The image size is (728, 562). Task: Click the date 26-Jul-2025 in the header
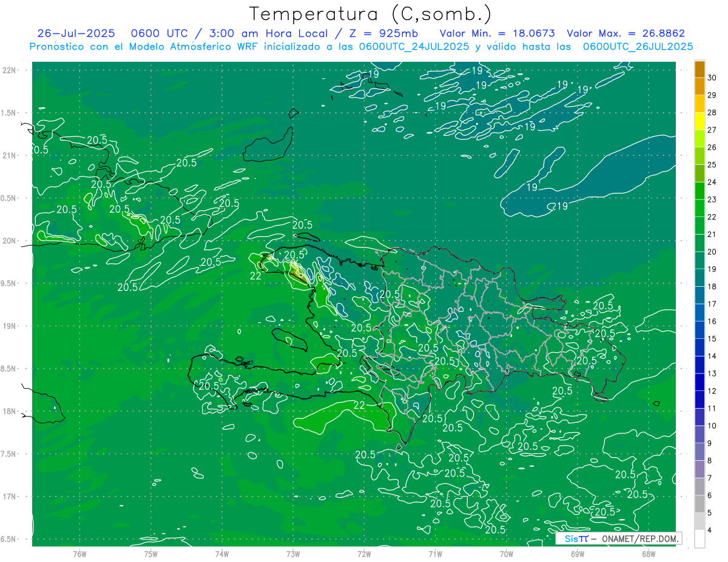point(76,33)
